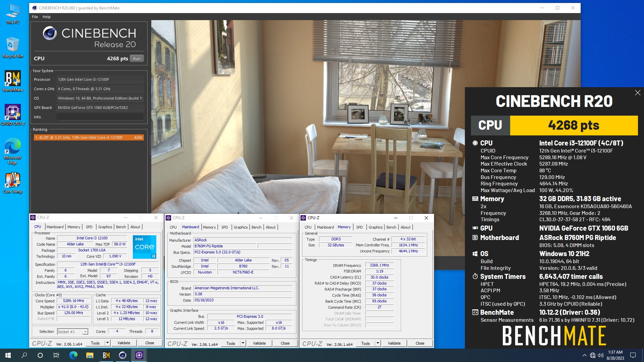Open SPD tab in third CPU-Z window
The width and height of the screenshot is (644, 362).
point(359,227)
